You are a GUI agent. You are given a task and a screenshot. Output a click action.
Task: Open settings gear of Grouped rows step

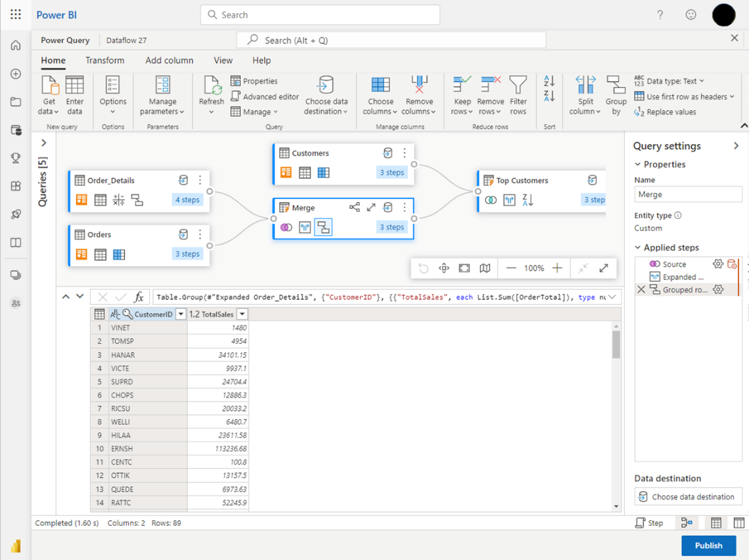pyautogui.click(x=718, y=290)
